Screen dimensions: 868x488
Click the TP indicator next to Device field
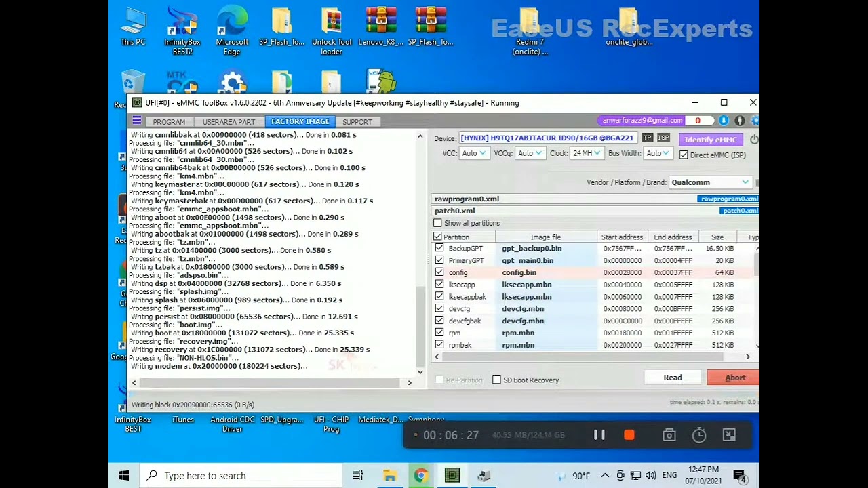pyautogui.click(x=648, y=138)
